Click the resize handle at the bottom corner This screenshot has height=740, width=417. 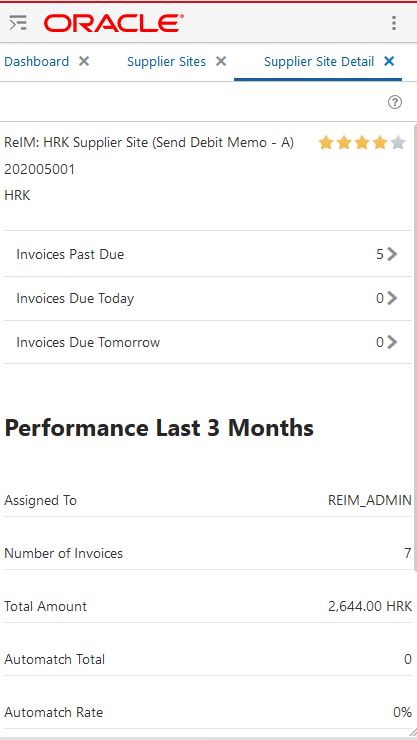point(412,734)
